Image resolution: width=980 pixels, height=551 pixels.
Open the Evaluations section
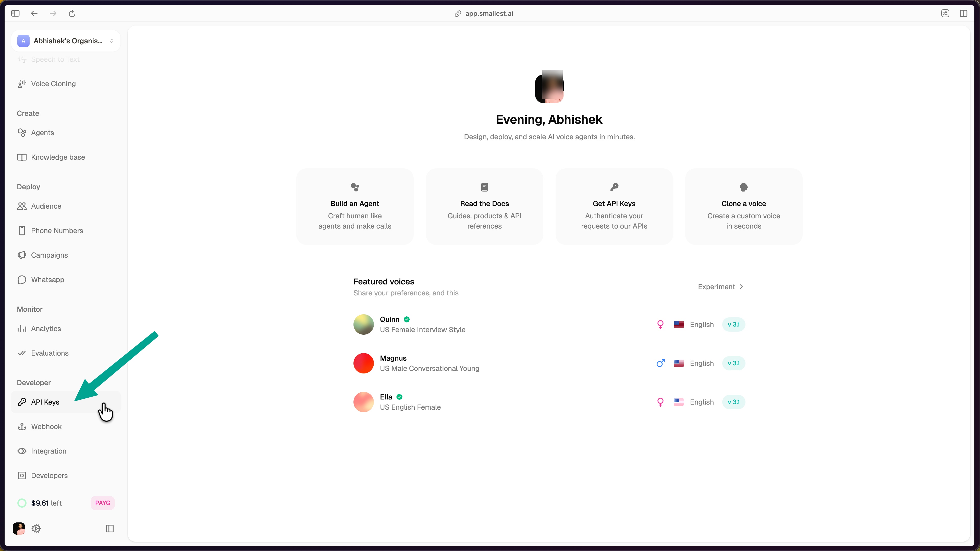[x=50, y=353]
